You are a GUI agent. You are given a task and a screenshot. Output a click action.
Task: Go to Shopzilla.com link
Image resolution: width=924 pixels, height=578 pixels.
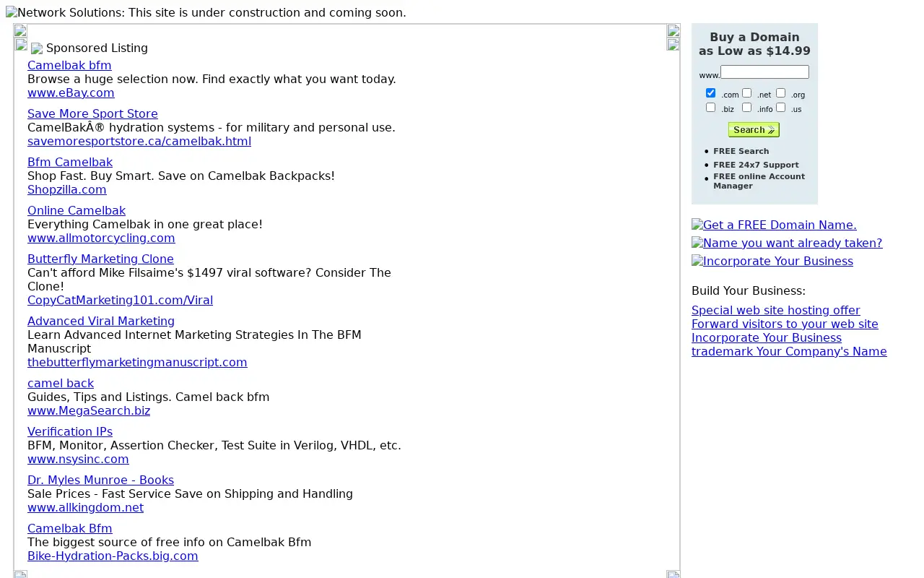coord(67,190)
